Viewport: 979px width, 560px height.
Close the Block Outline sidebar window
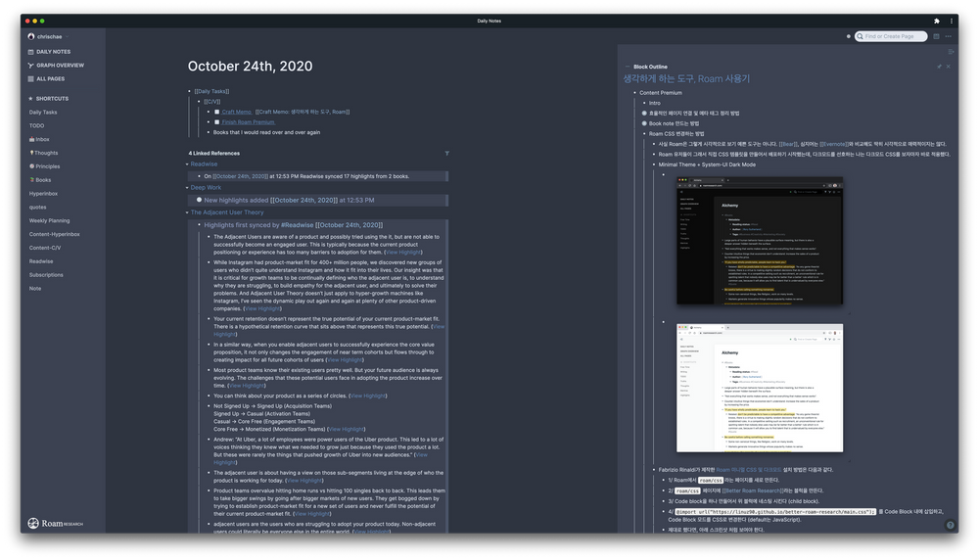tap(948, 67)
